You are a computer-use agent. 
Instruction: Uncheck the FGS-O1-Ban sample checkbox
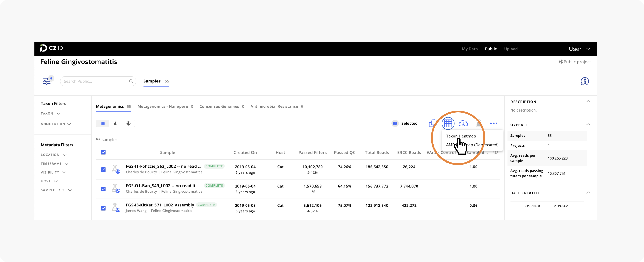point(103,189)
